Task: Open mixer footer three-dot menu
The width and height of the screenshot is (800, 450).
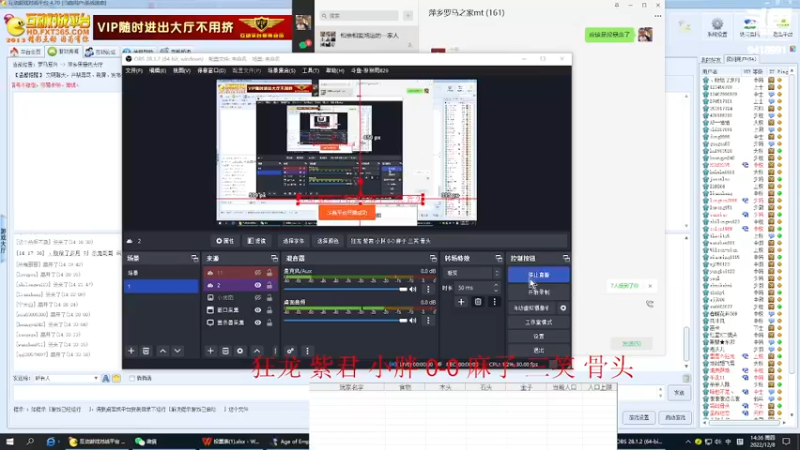Action: click(307, 351)
